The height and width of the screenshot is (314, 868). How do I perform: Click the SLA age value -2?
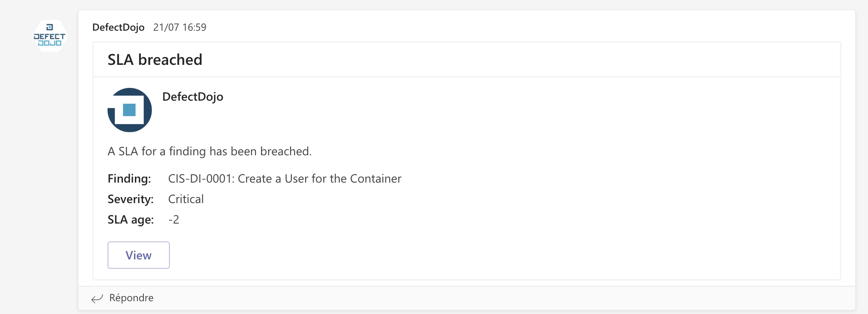click(174, 219)
